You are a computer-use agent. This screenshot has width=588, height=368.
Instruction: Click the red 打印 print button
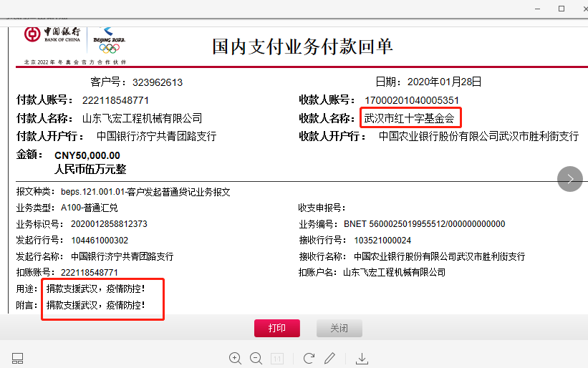(277, 329)
